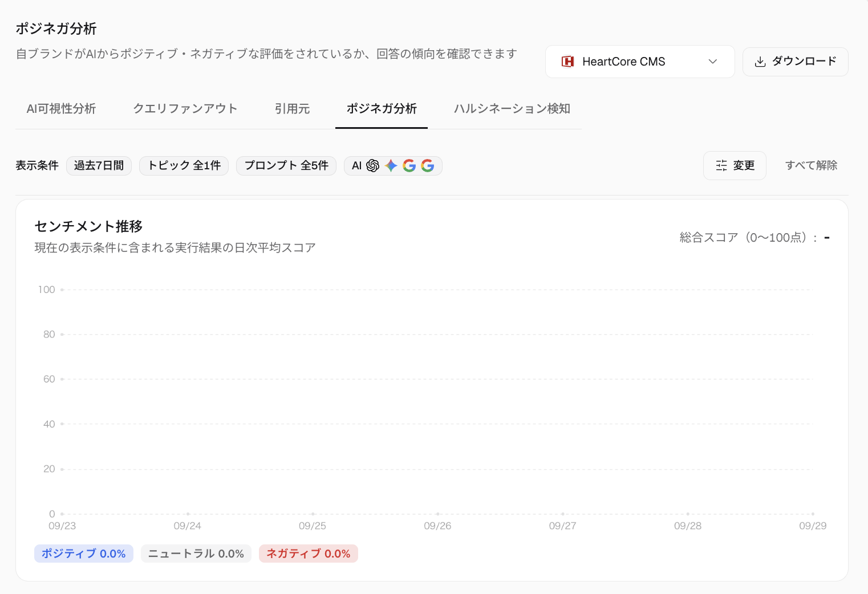Click the filter sliders icon beside 変更
The width and height of the screenshot is (868, 594).
click(x=721, y=165)
